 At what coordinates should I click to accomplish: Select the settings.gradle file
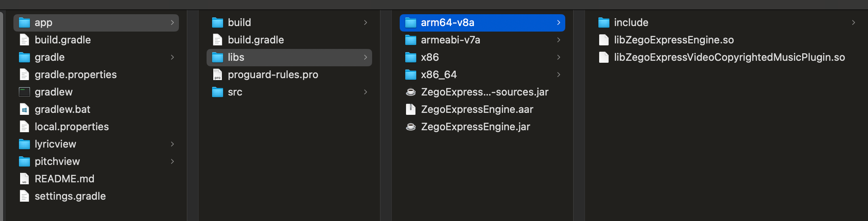coord(96,196)
